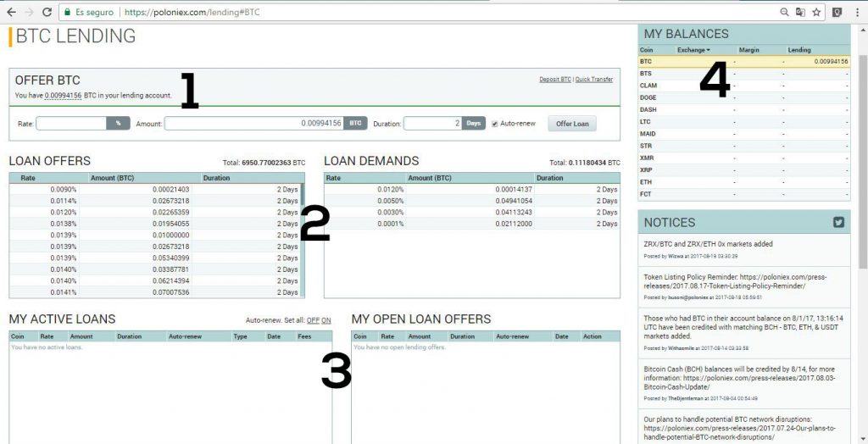868x444 pixels.
Task: Select the MAID row in My Balances
Action: [x=744, y=133]
